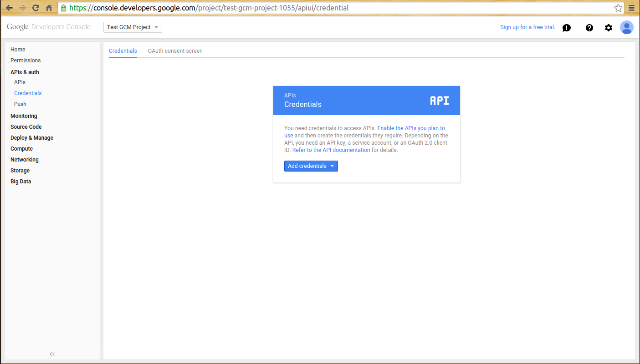Open the settings gear icon
The image size is (640, 364).
[609, 28]
